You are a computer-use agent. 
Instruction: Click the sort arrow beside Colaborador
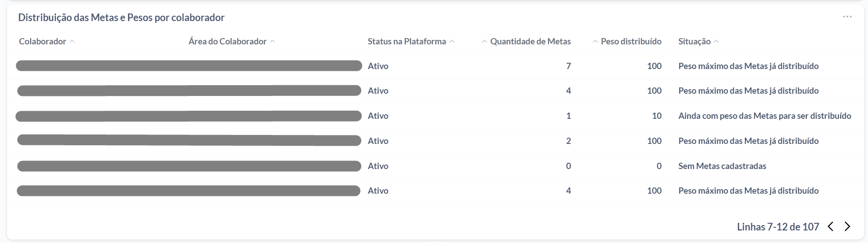coord(72,41)
